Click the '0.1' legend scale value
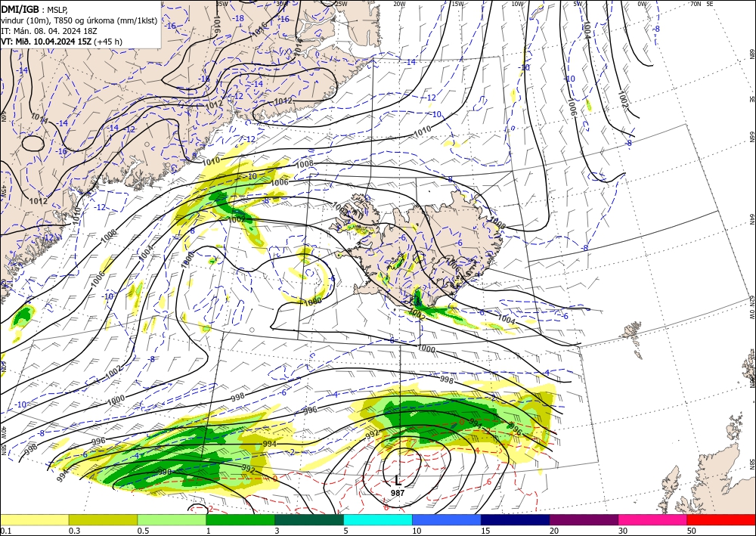 tap(5, 531)
